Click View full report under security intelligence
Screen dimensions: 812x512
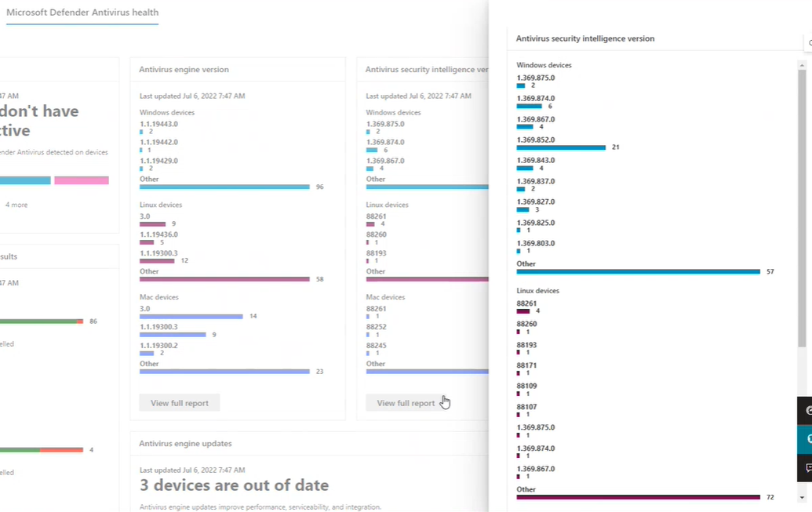click(406, 403)
